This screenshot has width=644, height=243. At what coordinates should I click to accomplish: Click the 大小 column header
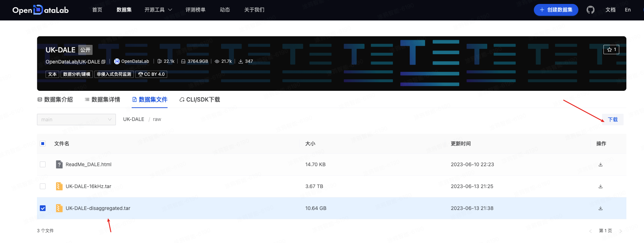click(310, 144)
